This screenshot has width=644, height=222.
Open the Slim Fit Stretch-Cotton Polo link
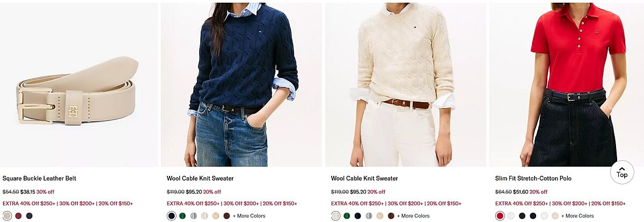[x=533, y=178]
